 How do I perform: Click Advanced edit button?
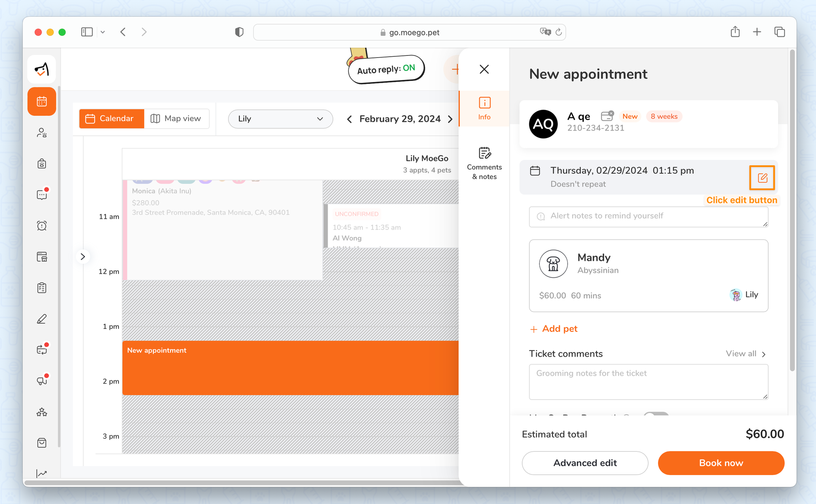585,463
